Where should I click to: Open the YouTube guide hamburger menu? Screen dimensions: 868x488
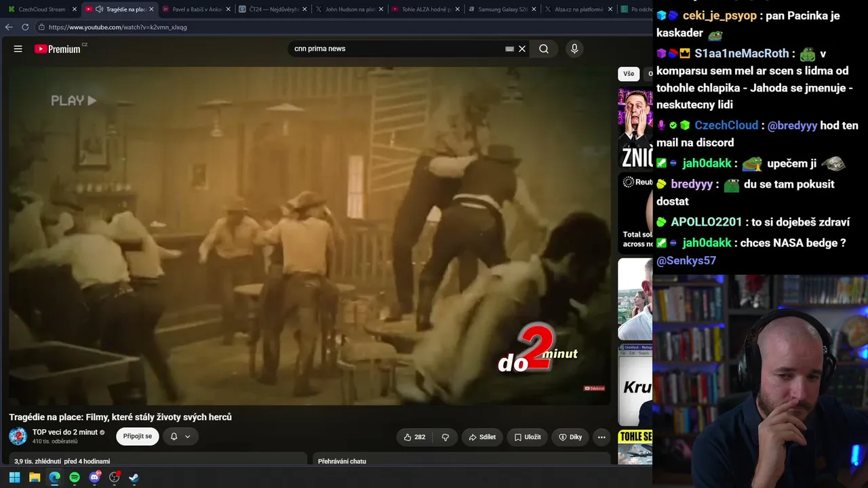(x=18, y=49)
